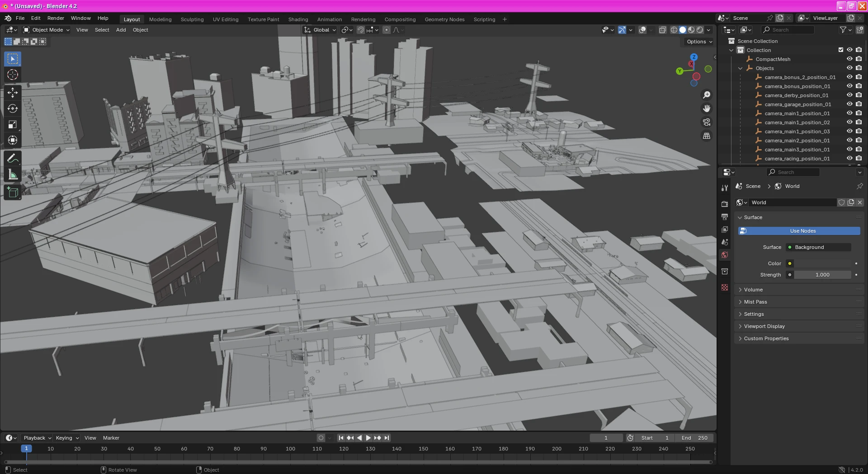
Task: Uncheck the Collection exclude checkbox
Action: (x=841, y=50)
